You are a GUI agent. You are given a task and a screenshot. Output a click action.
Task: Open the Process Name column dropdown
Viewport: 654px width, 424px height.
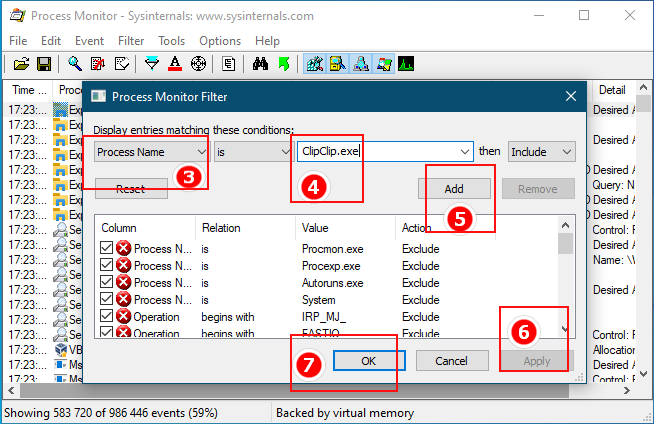coord(151,152)
